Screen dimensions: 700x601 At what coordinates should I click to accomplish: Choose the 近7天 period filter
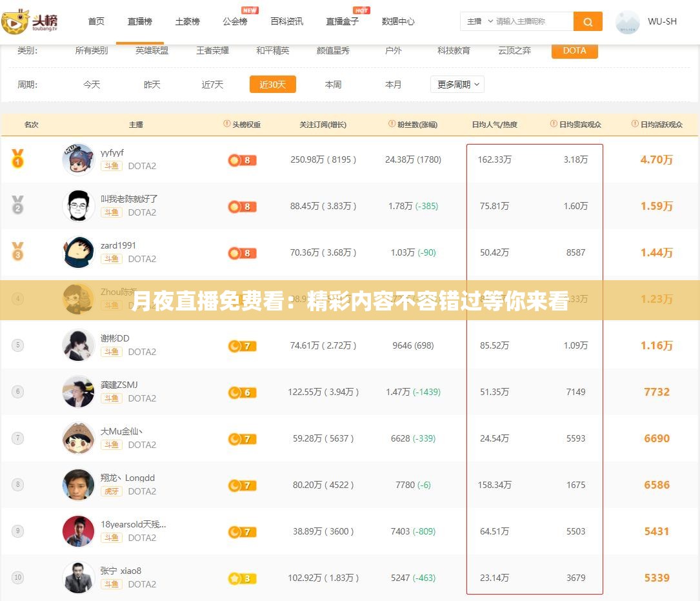coord(212,84)
